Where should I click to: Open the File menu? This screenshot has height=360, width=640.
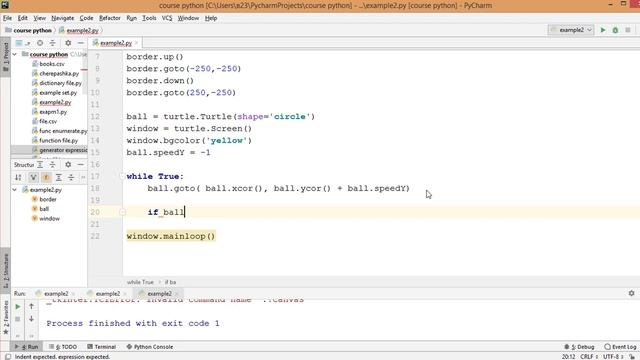(x=7, y=18)
